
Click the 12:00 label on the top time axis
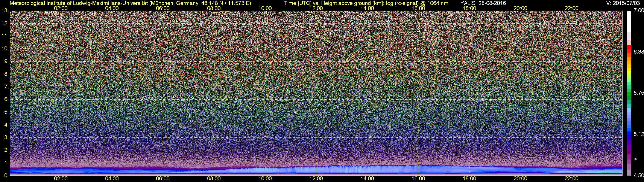pyautogui.click(x=316, y=8)
